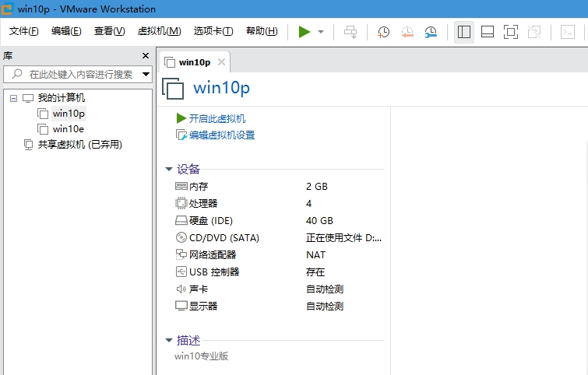Take a snapshot with the clock-plus icon

tap(383, 32)
